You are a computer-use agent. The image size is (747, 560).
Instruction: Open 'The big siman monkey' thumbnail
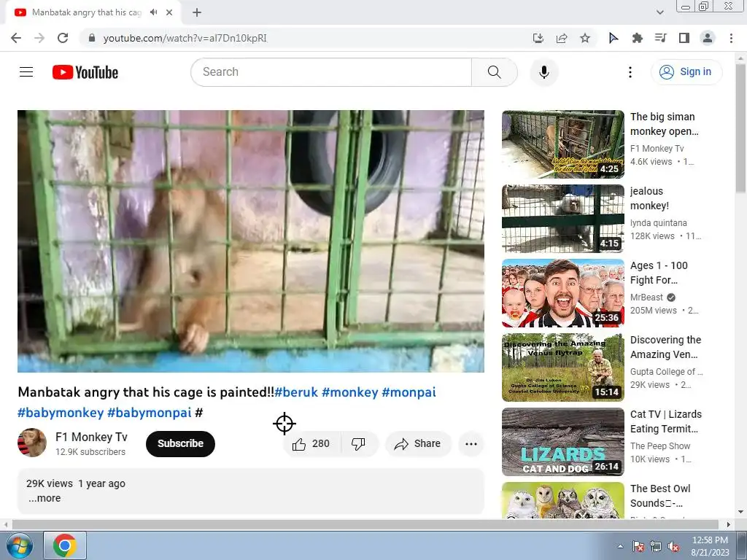(x=562, y=144)
